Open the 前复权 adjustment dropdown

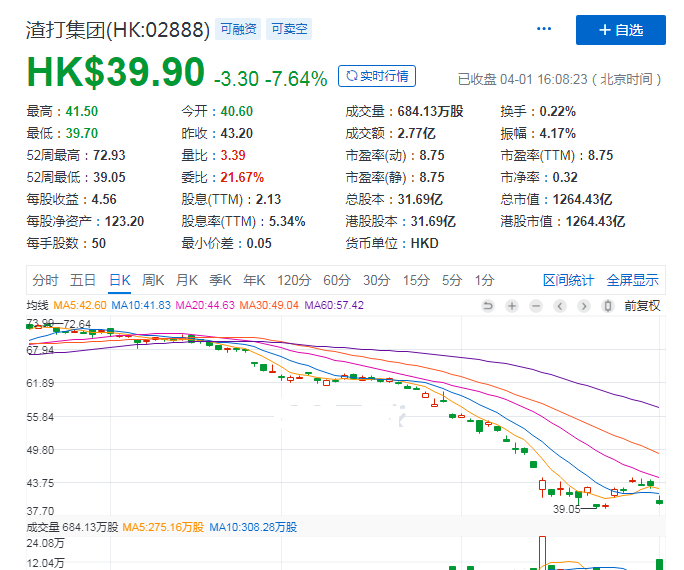pos(642,305)
